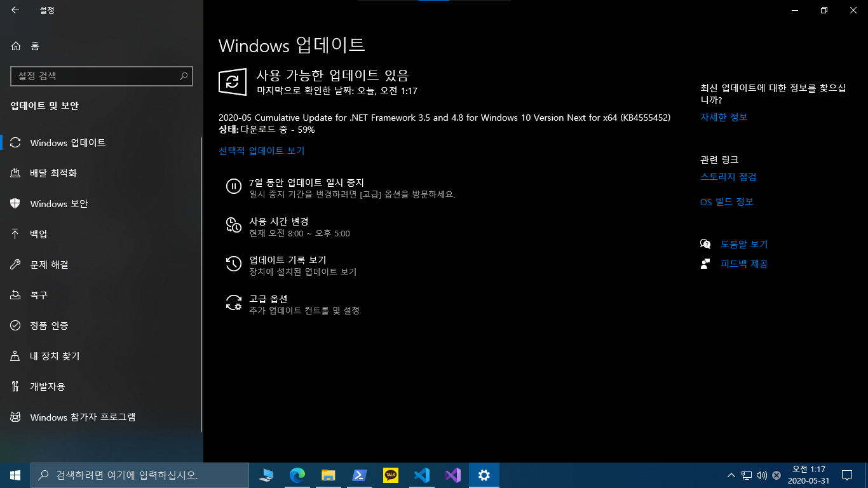Click the update sync status icon
The height and width of the screenshot is (488, 868).
[233, 81]
